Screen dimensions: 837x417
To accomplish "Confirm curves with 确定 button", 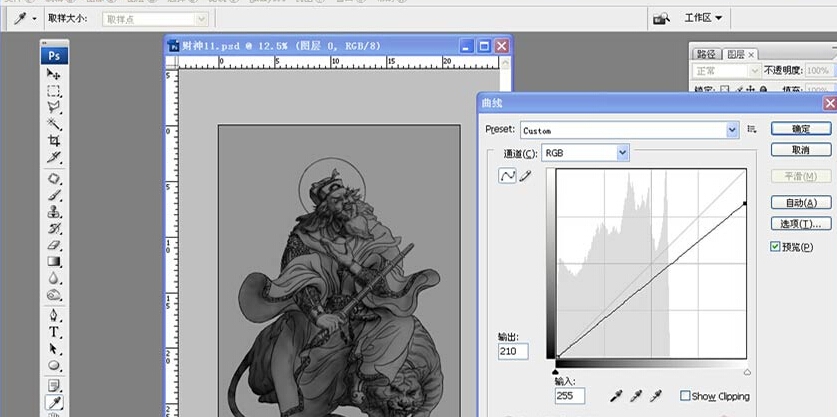I will tap(801, 129).
